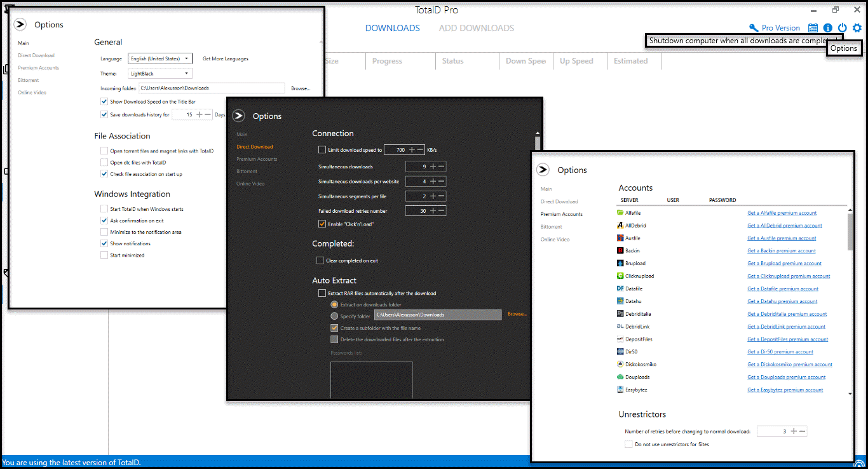
Task: Enable Start TotalD when Windows starts
Action: pos(104,209)
